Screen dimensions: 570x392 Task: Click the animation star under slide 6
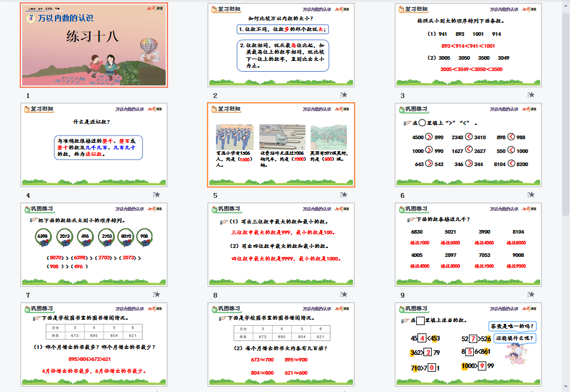[531, 195]
